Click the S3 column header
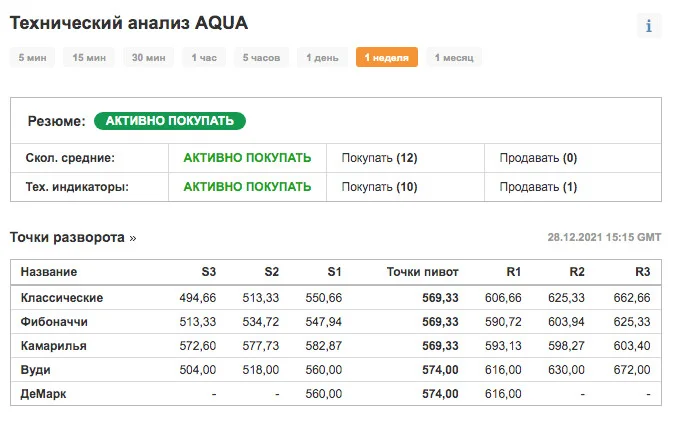 209,272
